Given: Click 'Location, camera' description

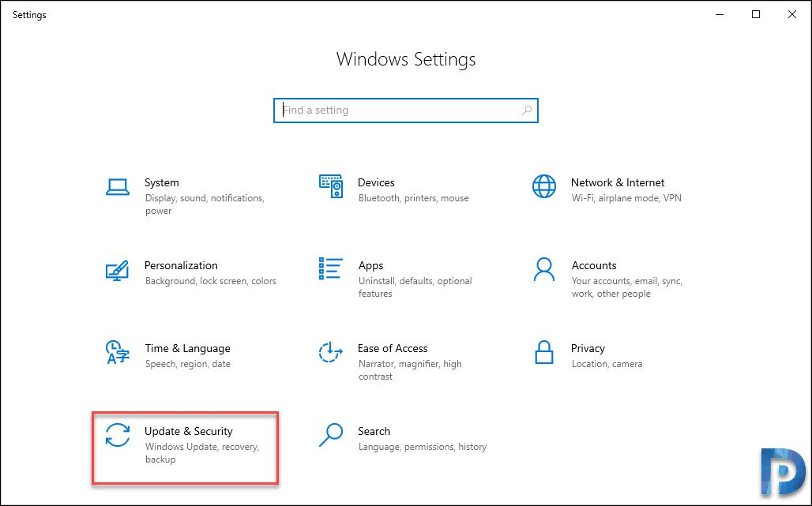Looking at the screenshot, I should 607,364.
